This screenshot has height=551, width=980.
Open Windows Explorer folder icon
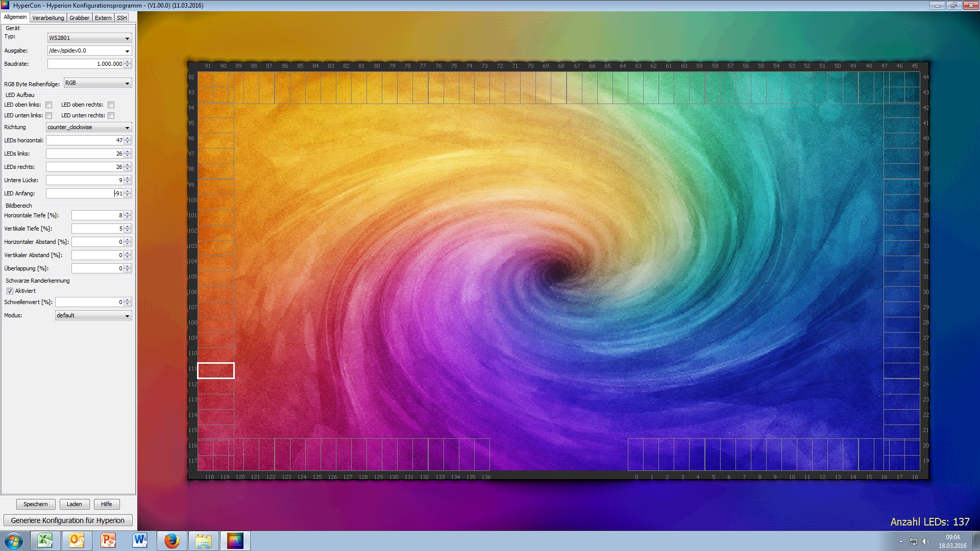(x=203, y=541)
